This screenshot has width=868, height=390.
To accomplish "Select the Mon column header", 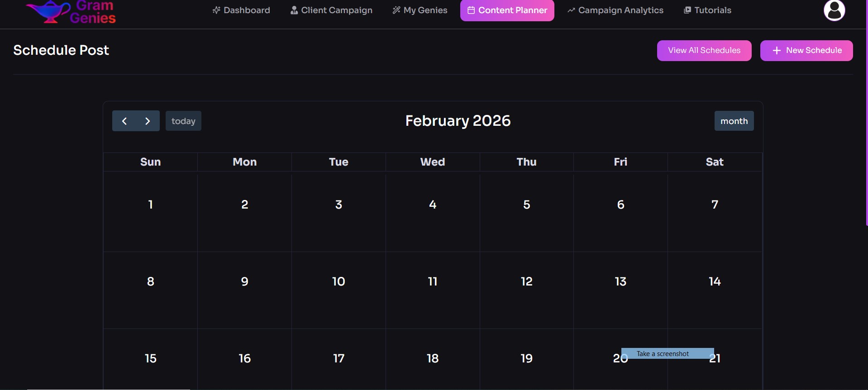I will (245, 162).
